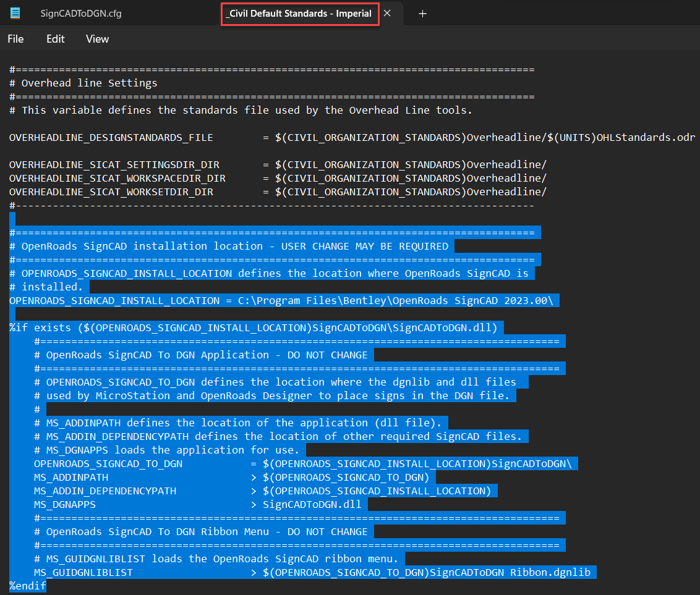Open the View menu
700x595 pixels.
[97, 39]
